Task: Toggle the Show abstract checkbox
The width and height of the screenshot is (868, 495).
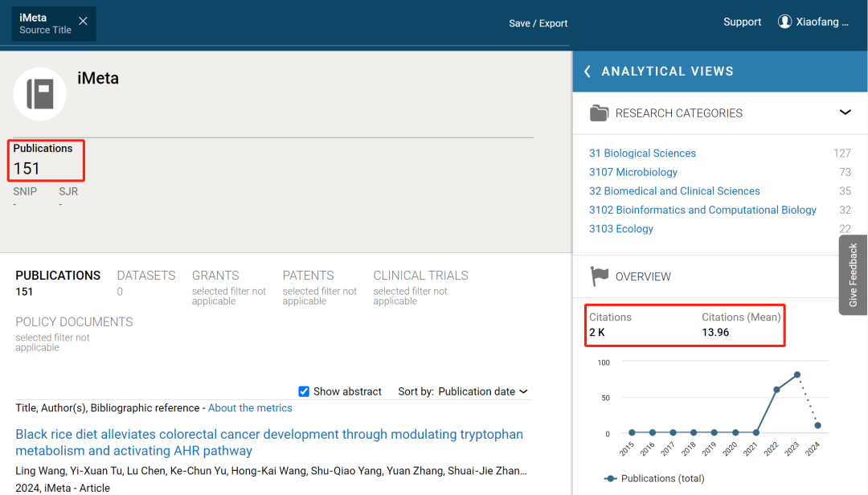Action: pyautogui.click(x=304, y=391)
